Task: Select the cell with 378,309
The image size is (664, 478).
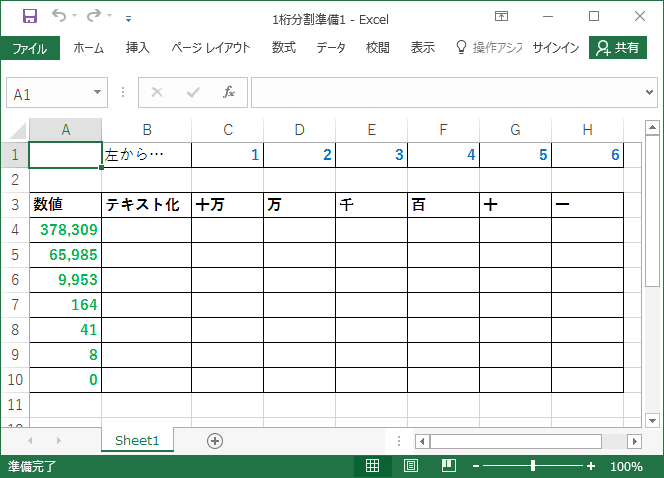Action: coord(66,230)
